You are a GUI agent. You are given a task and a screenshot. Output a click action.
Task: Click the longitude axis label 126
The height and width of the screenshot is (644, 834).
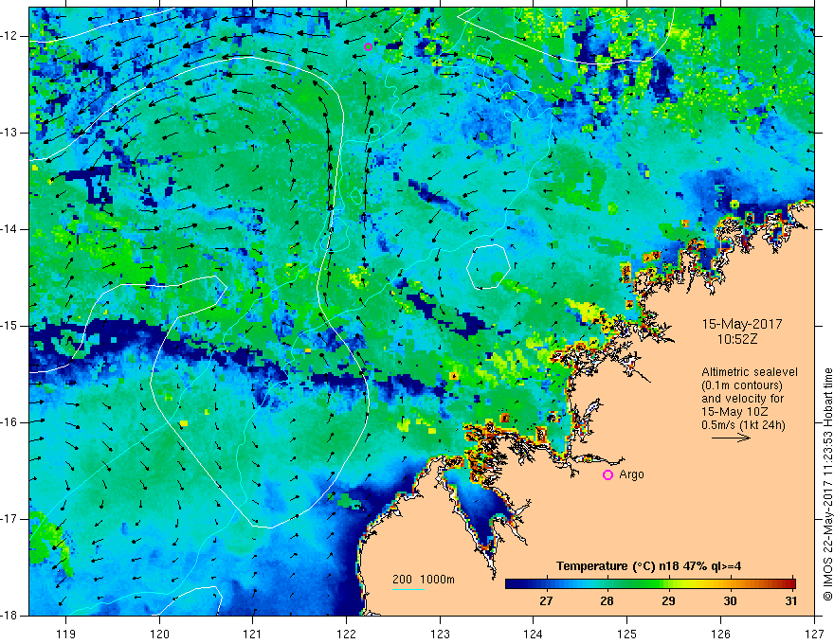(x=720, y=634)
